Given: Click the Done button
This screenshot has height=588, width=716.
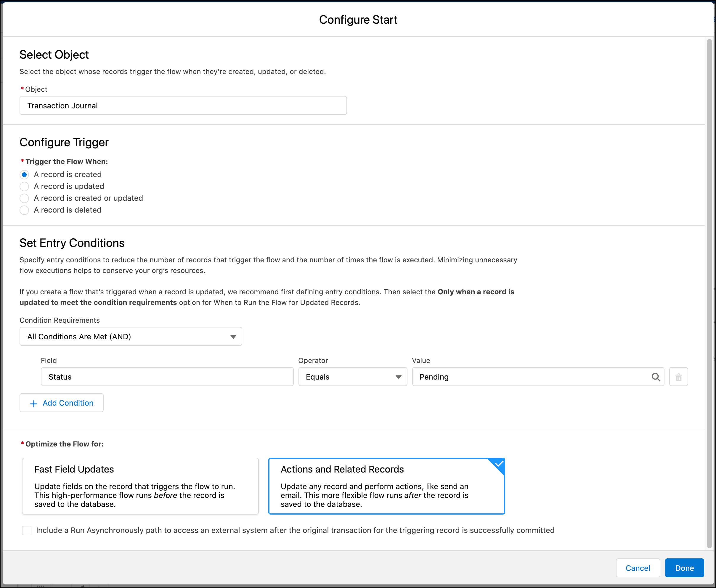Looking at the screenshot, I should [x=684, y=568].
